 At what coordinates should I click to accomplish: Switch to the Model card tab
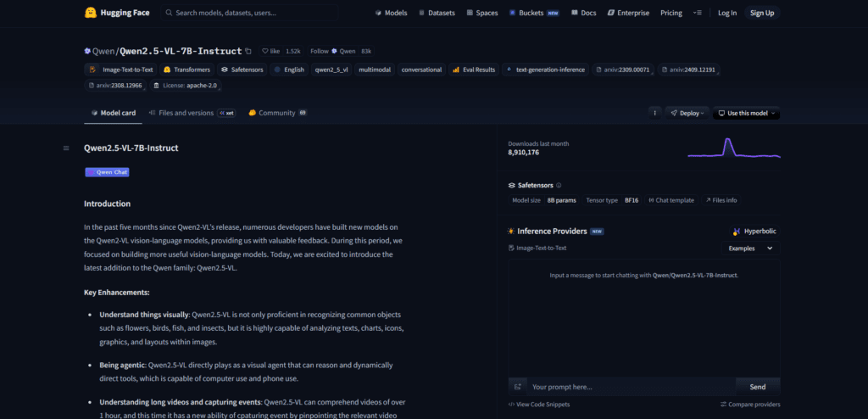[x=114, y=113]
